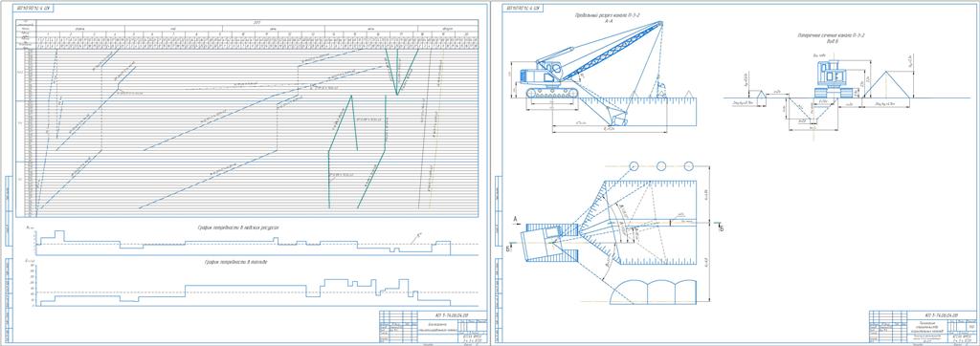Click the 'Поперечное сечение канала' heading
Screen dimensions: 980x346
coord(831,36)
